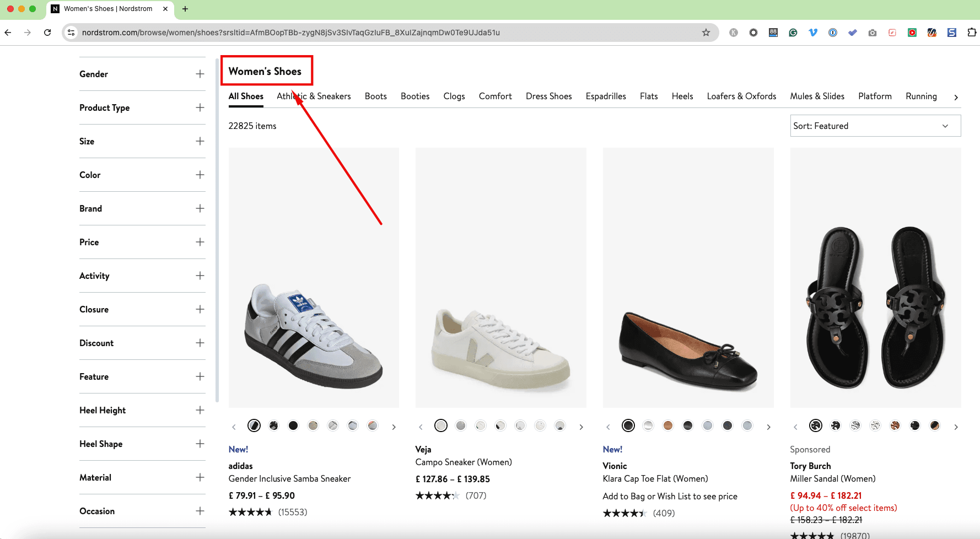Image resolution: width=980 pixels, height=539 pixels.
Task: Open the adidas Samba Sneaker product link
Action: (289, 478)
